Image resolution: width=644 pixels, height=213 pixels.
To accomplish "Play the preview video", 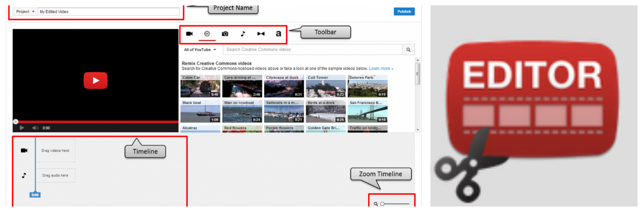I will pyautogui.click(x=22, y=128).
